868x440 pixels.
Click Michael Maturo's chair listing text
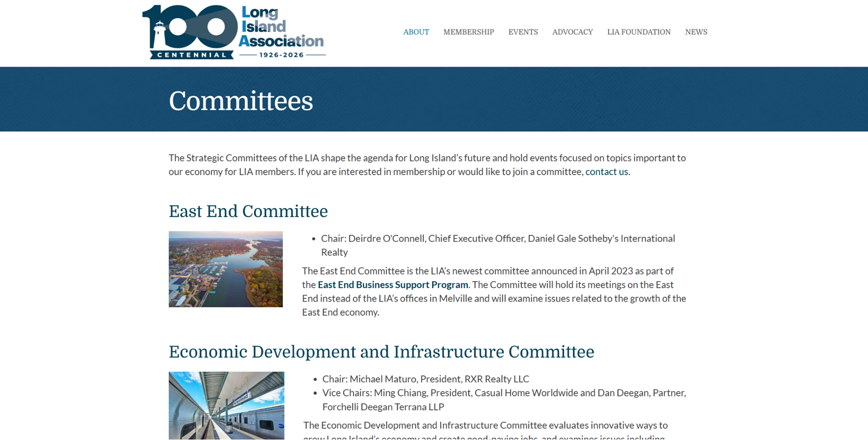coord(426,379)
